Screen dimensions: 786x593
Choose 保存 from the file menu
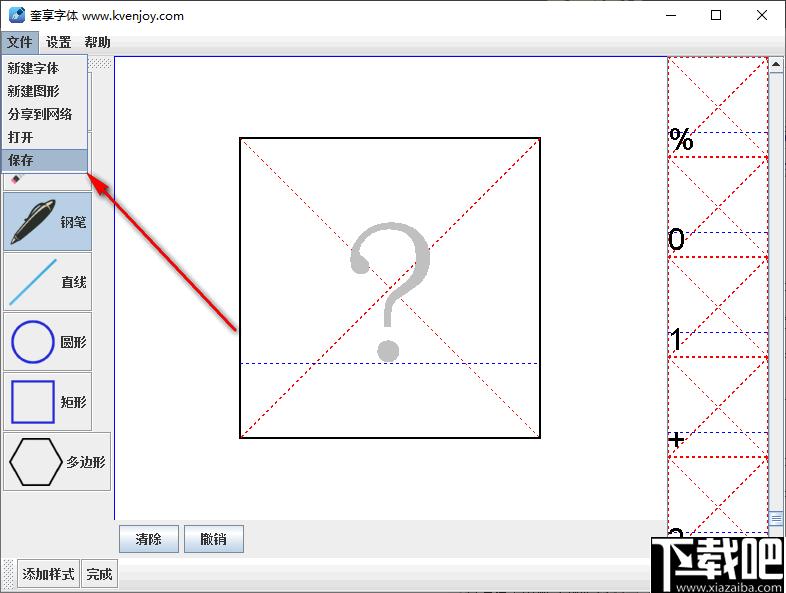click(x=45, y=160)
